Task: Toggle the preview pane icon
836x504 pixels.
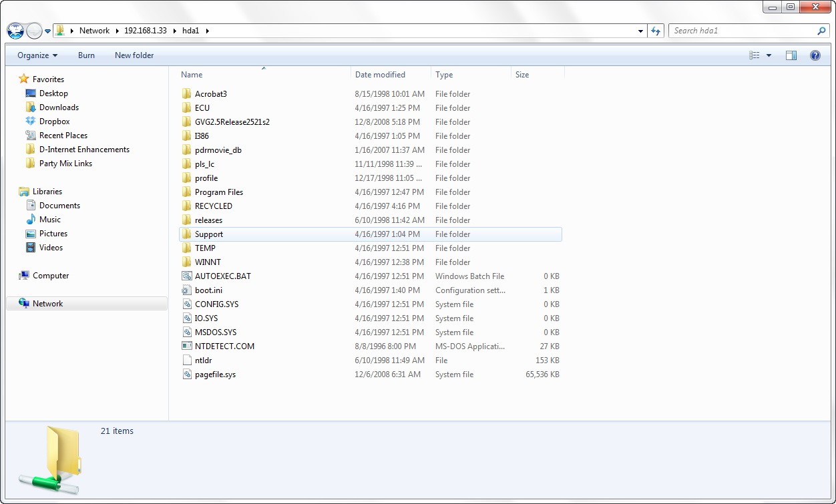Action: coord(791,55)
